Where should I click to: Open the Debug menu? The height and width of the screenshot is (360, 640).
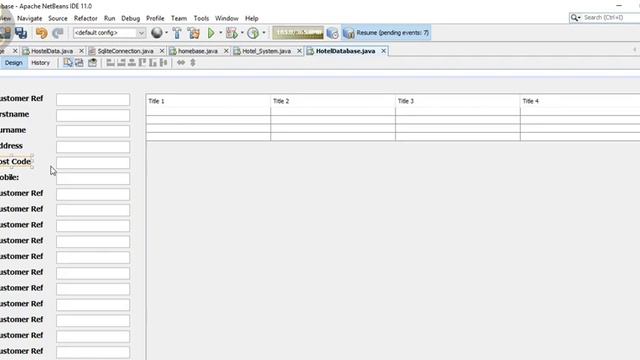pyautogui.click(x=131, y=18)
